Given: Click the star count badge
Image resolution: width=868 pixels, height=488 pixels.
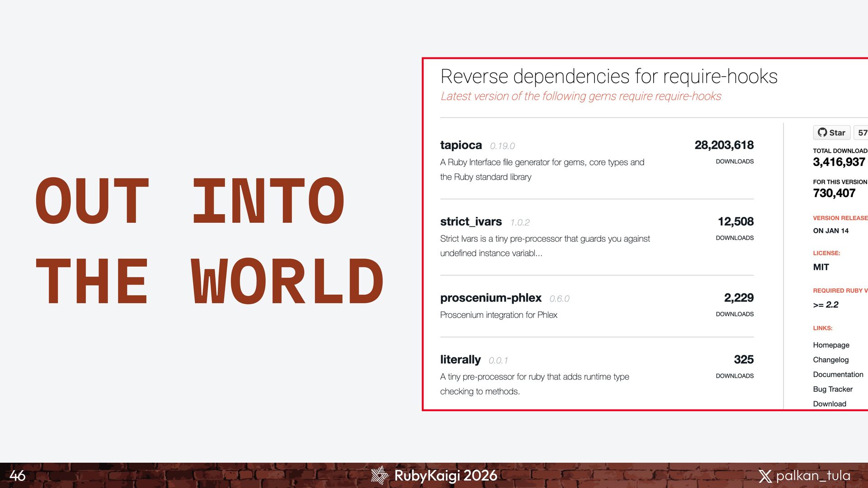Looking at the screenshot, I should tap(862, 132).
